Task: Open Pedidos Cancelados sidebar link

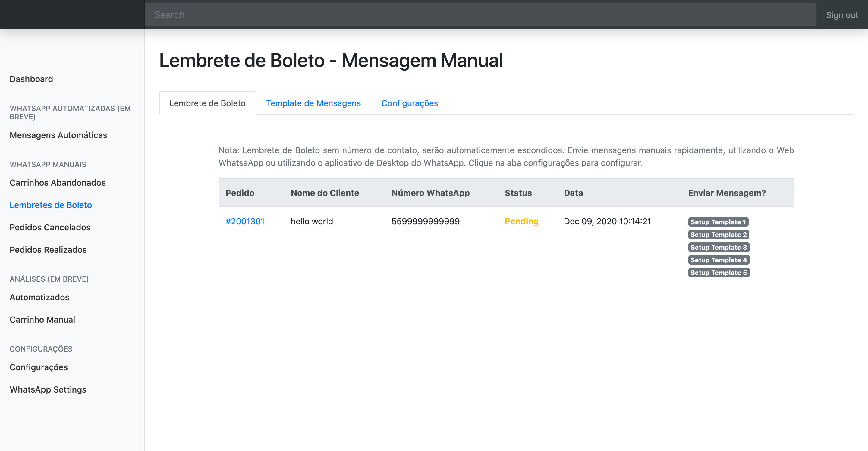Action: point(50,227)
